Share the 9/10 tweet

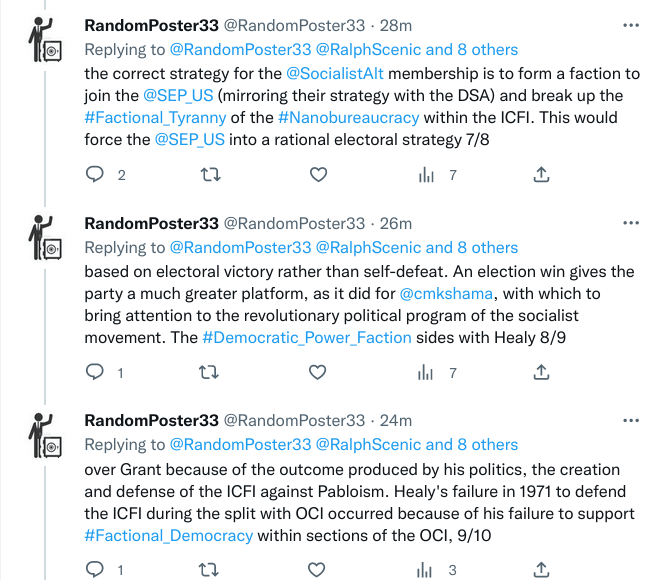tap(540, 569)
